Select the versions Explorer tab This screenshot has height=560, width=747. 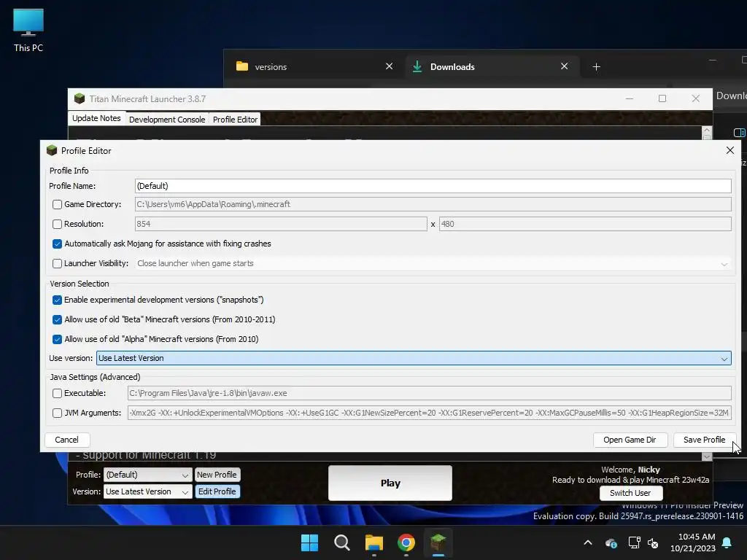click(x=315, y=66)
